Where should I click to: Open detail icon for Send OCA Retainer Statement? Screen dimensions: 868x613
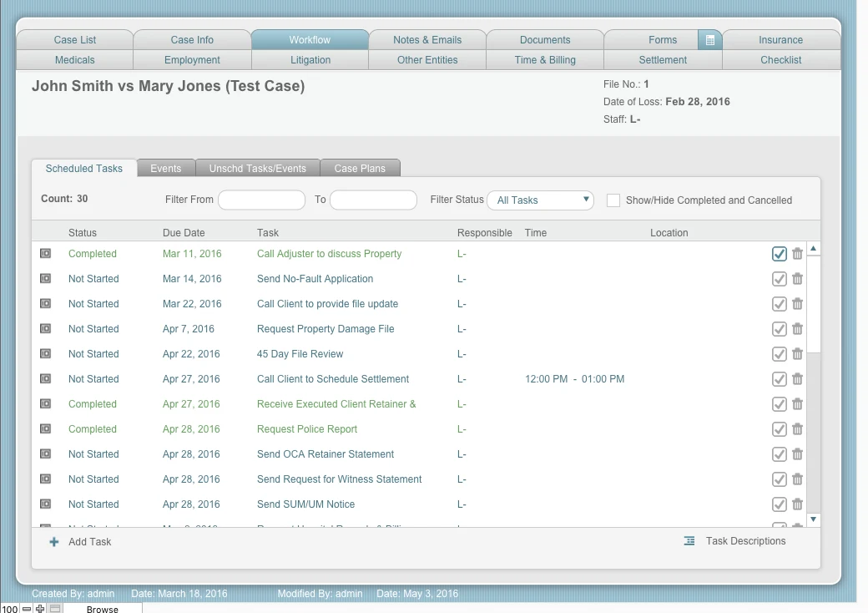[45, 453]
